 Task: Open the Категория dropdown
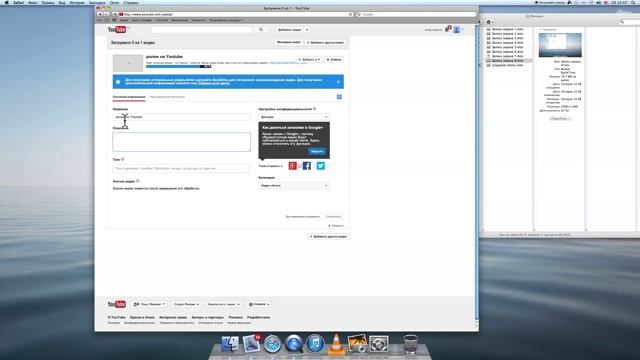tap(293, 186)
